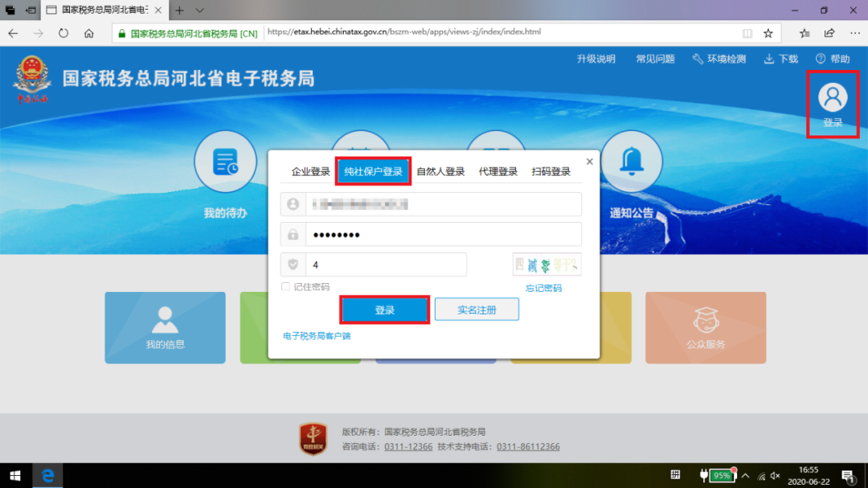The image size is (868, 488).
Task: Open the Windows Start menu
Action: point(15,475)
